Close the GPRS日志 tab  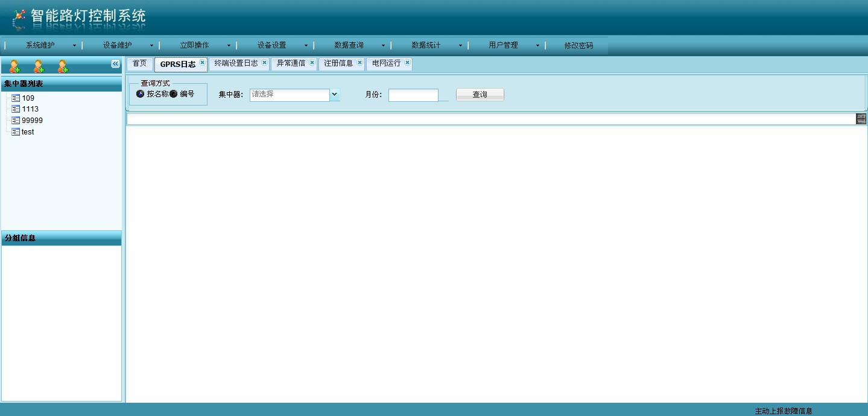tap(202, 63)
